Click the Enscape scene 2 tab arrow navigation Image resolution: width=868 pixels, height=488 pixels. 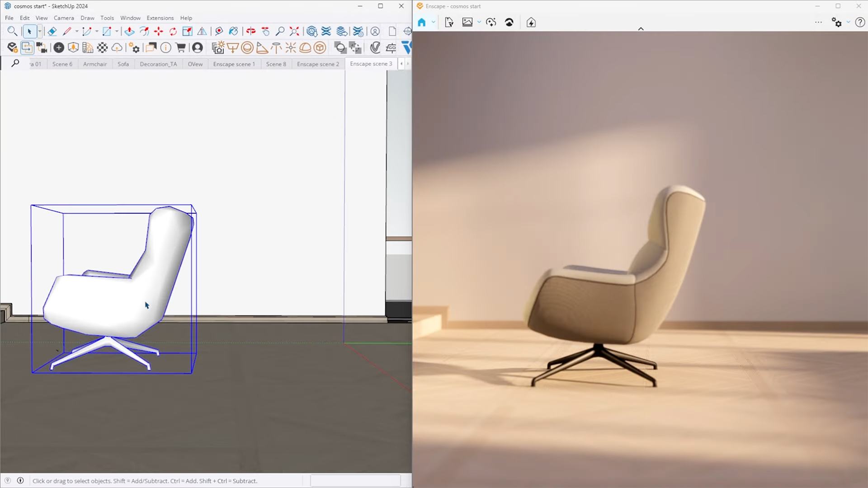tap(401, 64)
